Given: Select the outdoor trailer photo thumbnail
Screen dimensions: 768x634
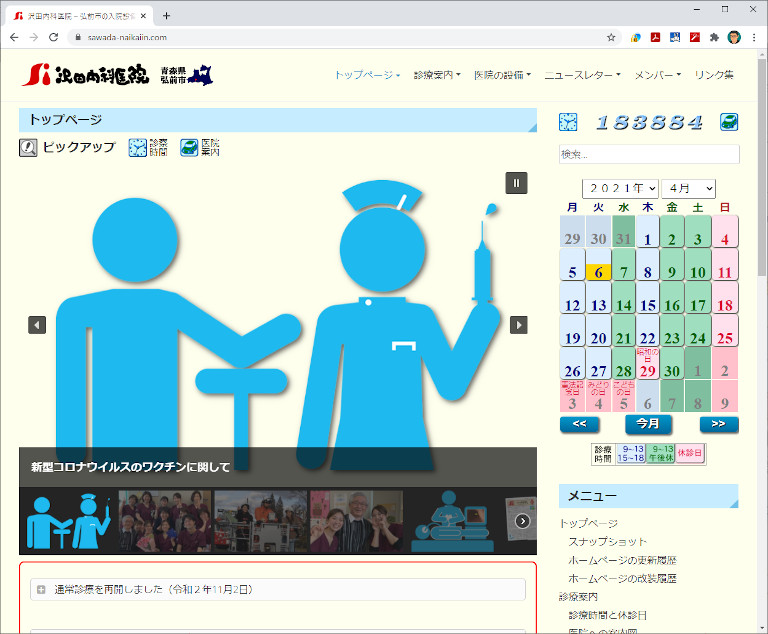Looking at the screenshot, I should [x=261, y=521].
